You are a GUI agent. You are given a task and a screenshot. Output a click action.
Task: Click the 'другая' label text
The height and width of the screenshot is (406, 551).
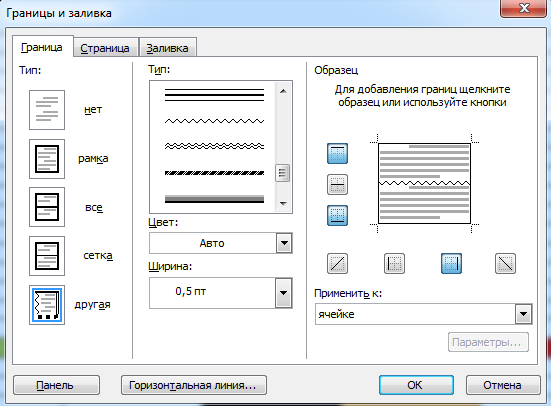coord(92,304)
